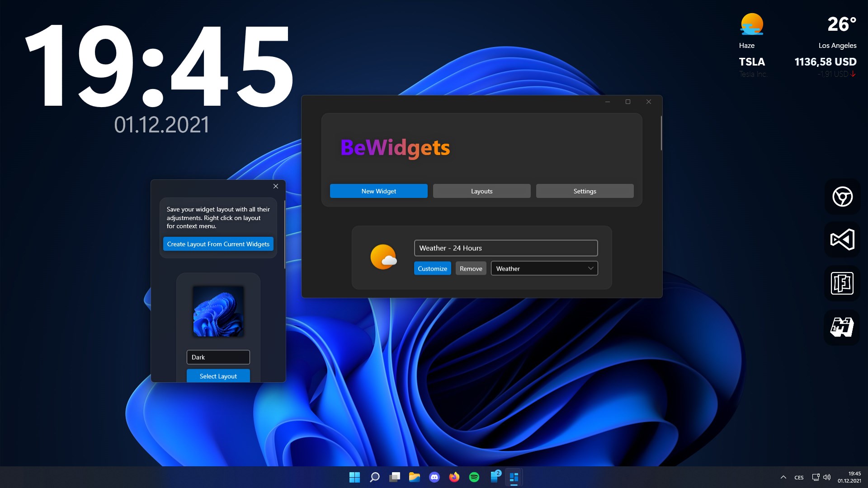Click the Dark layout wallpaper thumbnail
Image resolution: width=868 pixels, height=488 pixels.
(x=218, y=311)
